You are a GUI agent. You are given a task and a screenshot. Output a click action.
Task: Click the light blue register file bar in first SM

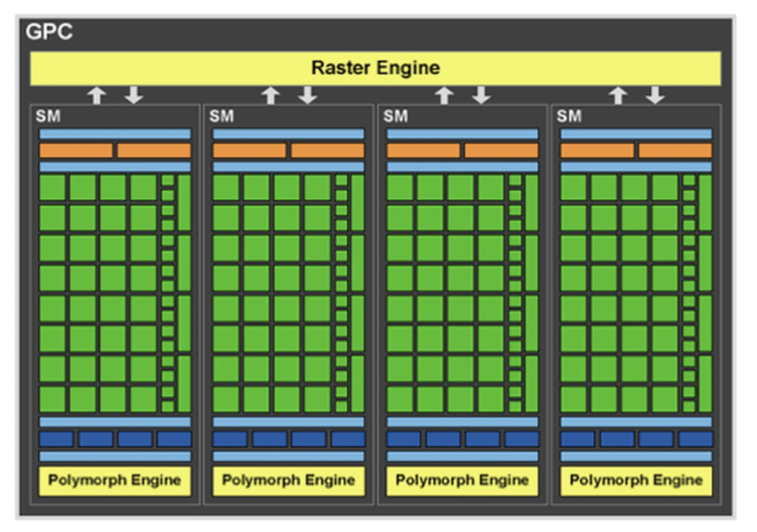(114, 134)
